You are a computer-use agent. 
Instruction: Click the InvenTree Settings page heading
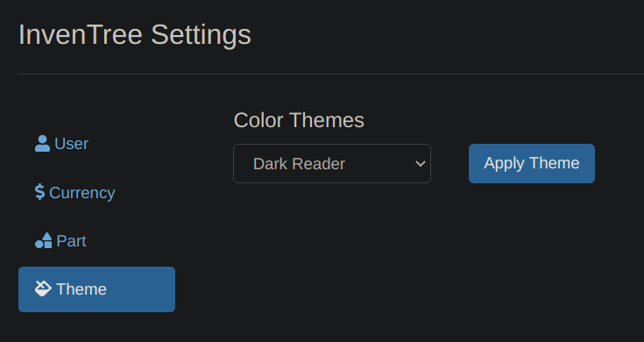pyautogui.click(x=135, y=34)
